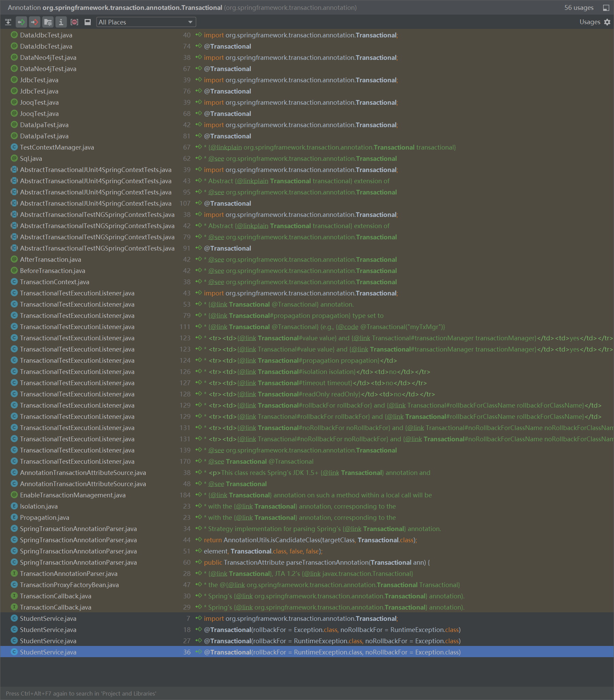Screen dimensions: 614x700
Task: Click @see link in AnnotationTransactionAttributeSource.java line 48
Action: pyautogui.click(x=216, y=484)
